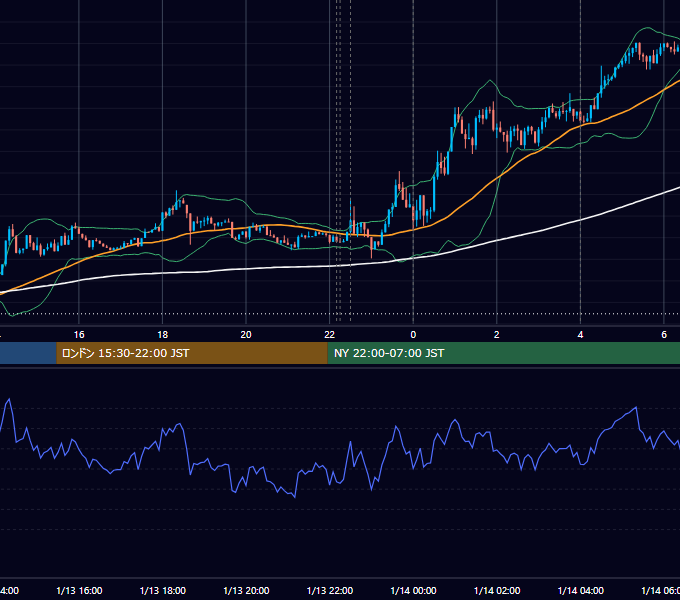Click the hour label 16 on the time axis
680x600 pixels.
click(79, 335)
